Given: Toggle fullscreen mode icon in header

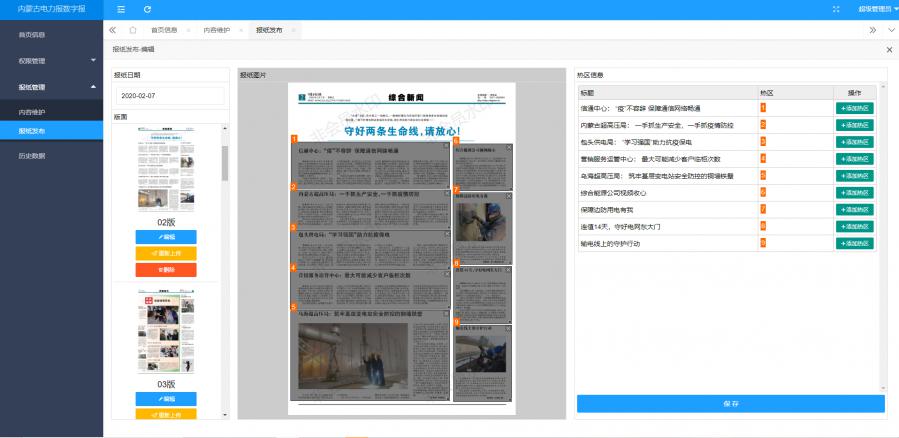Looking at the screenshot, I should pos(836,9).
